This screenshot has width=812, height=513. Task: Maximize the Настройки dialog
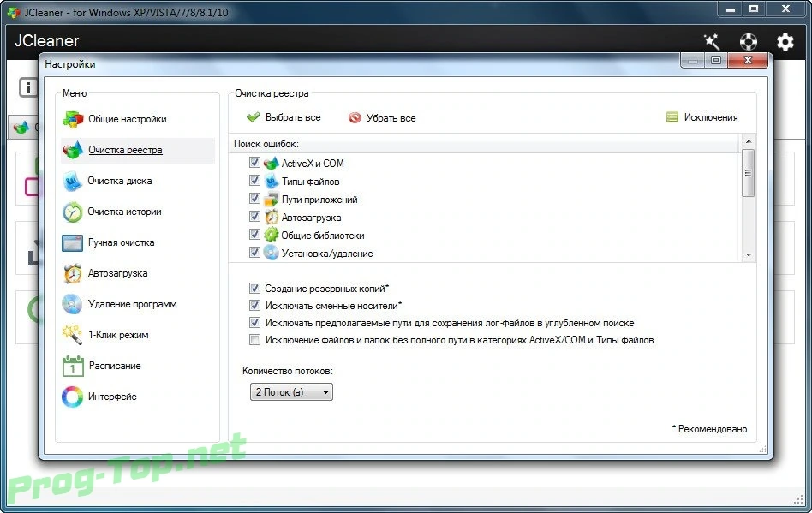point(716,60)
